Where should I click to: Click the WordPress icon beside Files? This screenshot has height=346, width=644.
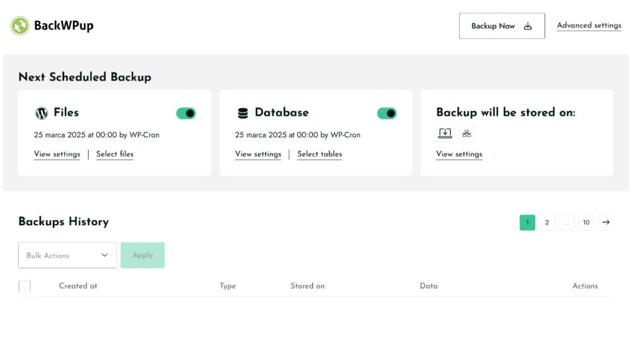tap(42, 113)
